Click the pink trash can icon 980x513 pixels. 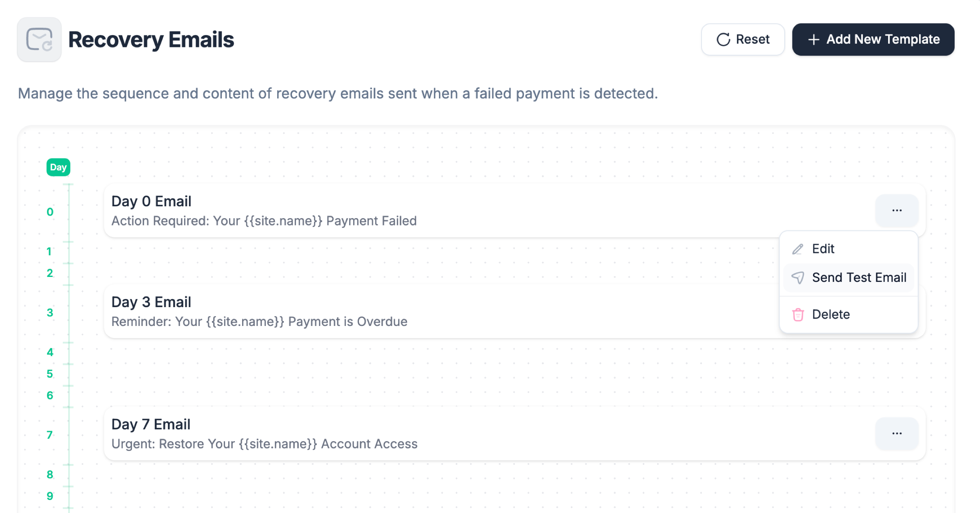[x=798, y=314]
